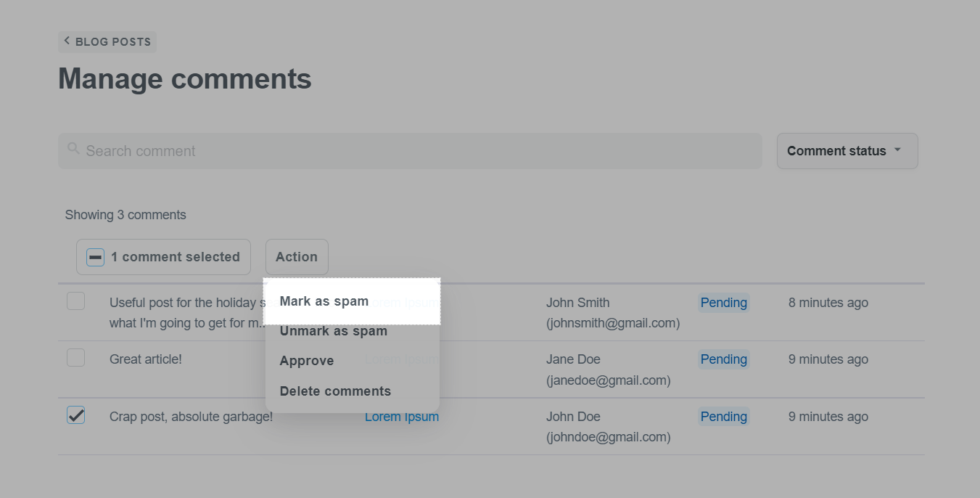Screen dimensions: 980x498
Task: Click Pending badge for John Doe
Action: click(724, 417)
